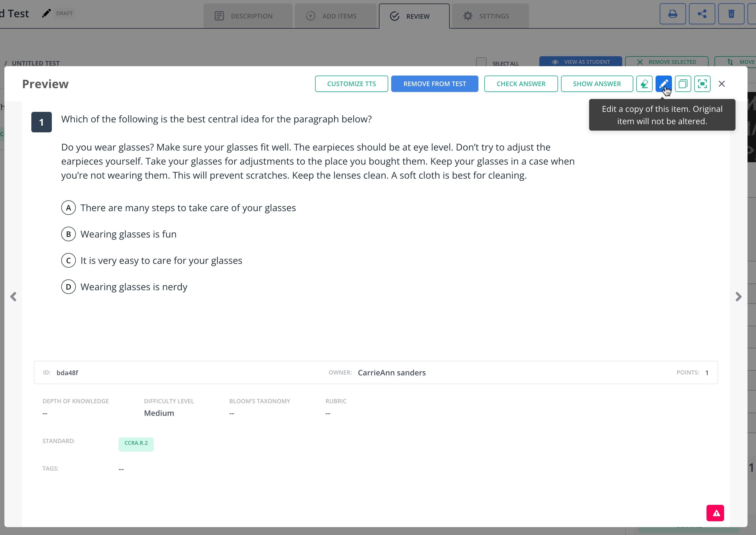Viewport: 756px width, 535px height.
Task: Click View As Student button
Action: tap(580, 61)
